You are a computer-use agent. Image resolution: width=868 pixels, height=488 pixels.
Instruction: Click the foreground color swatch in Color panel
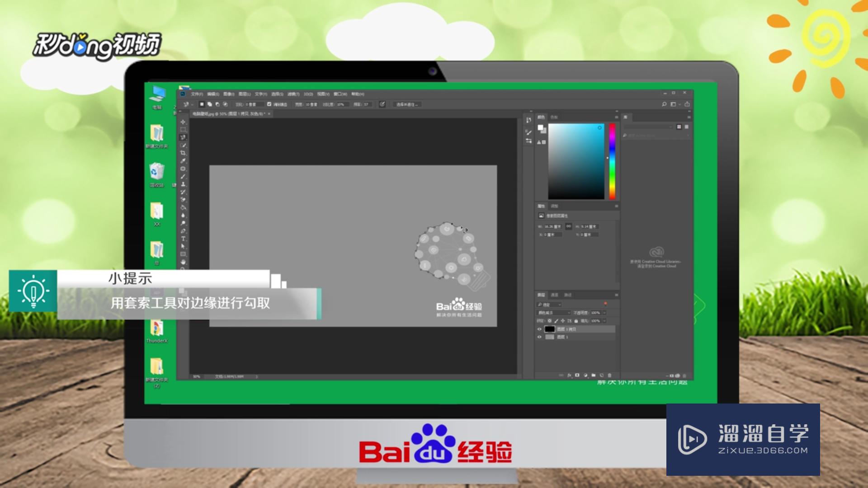coord(540,128)
